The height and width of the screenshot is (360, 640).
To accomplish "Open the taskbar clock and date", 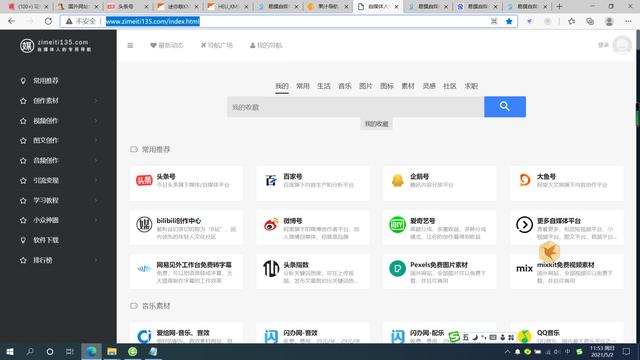I will (x=602, y=351).
